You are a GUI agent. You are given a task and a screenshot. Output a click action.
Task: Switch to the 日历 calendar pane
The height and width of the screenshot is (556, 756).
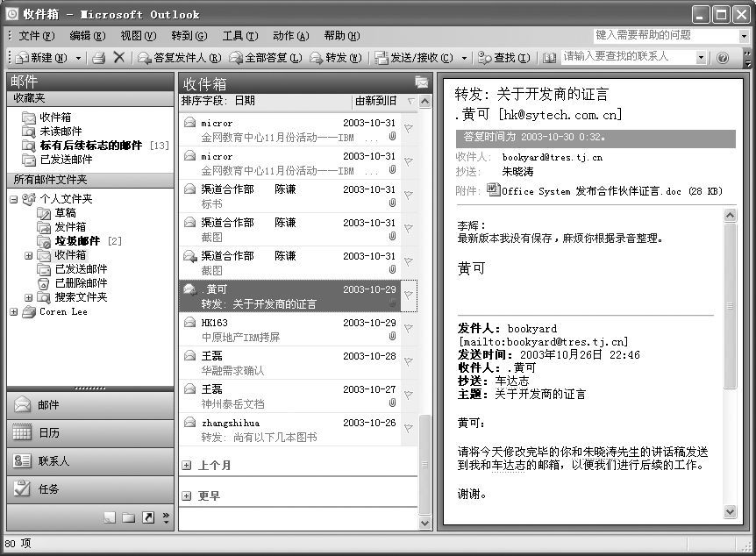point(49,433)
